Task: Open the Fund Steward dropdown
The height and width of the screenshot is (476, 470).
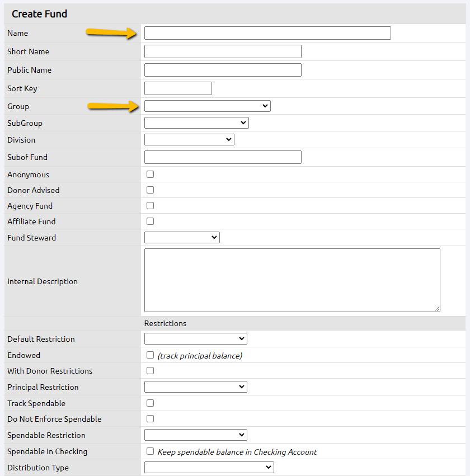Action: tap(181, 237)
